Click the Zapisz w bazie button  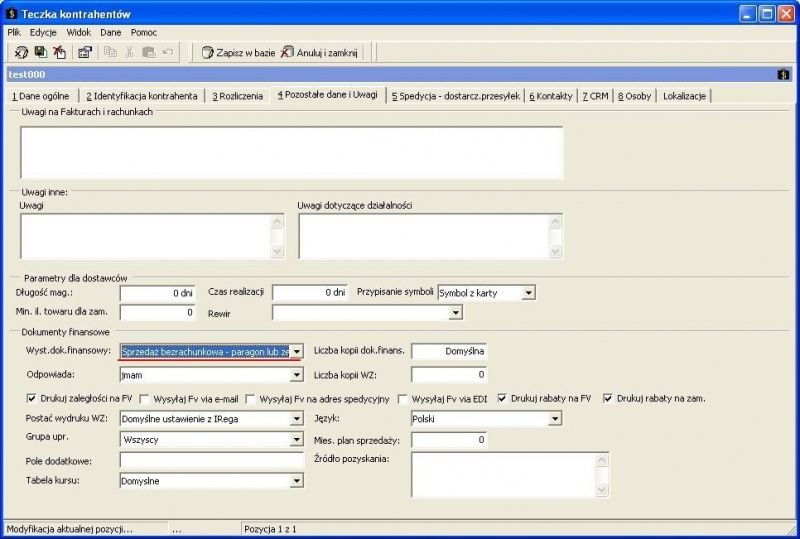click(238, 53)
